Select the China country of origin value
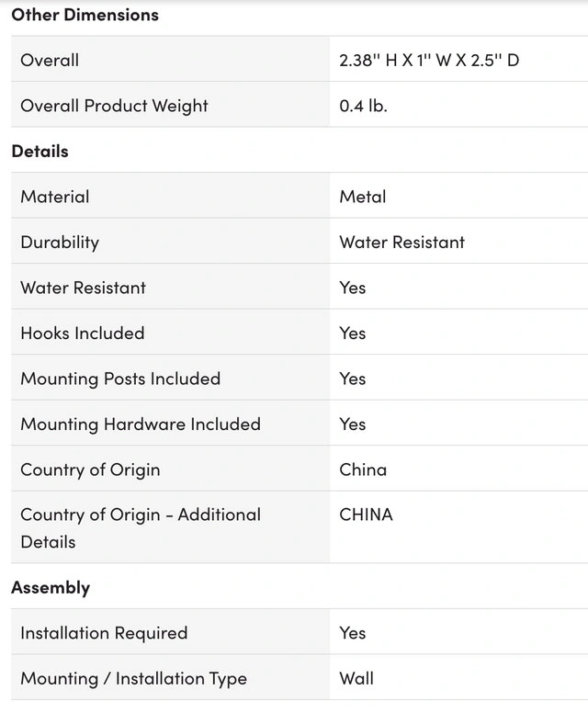 click(363, 470)
